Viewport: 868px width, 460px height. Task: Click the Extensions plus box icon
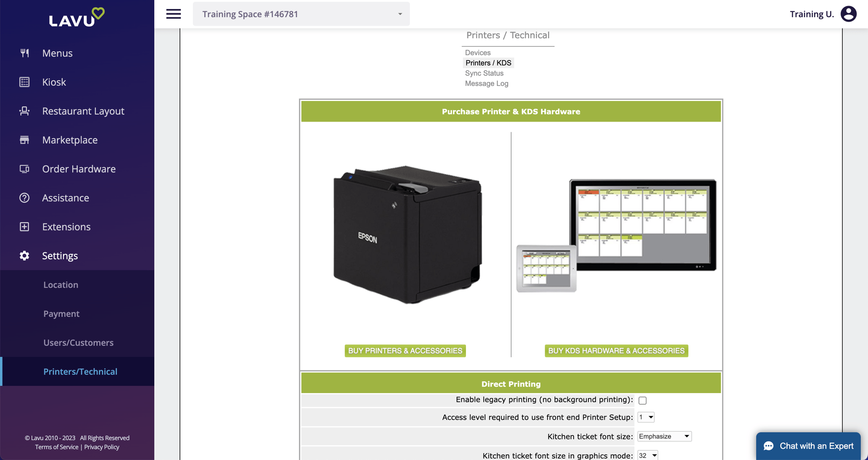(x=24, y=227)
